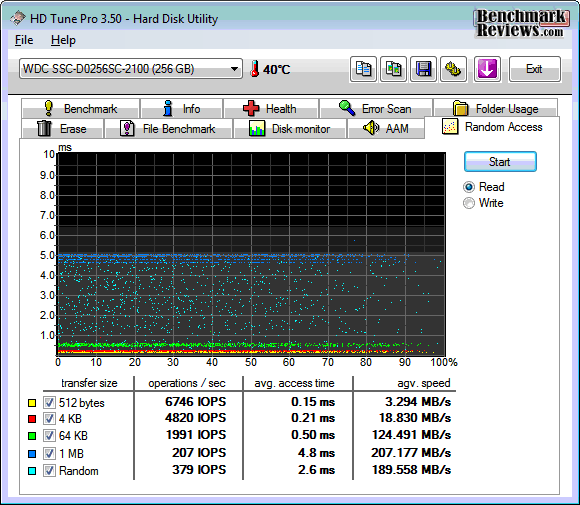This screenshot has height=505, width=580.
Task: Click the purple download arrow icon
Action: point(487,69)
